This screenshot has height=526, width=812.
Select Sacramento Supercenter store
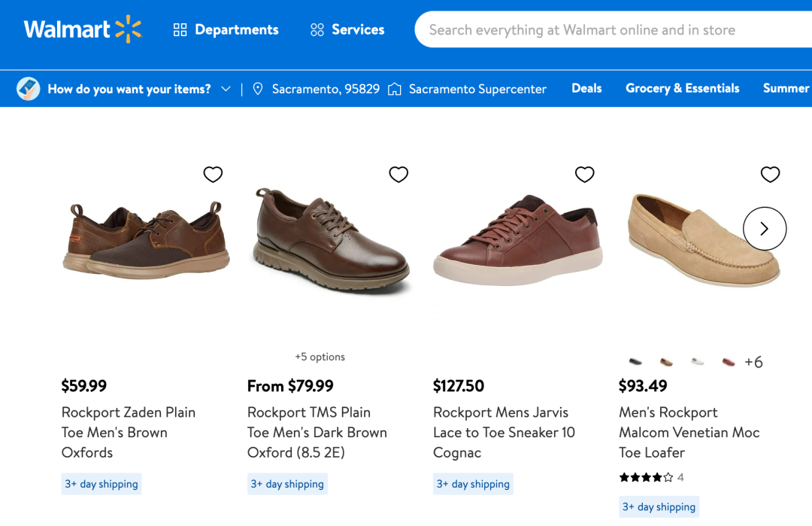click(x=477, y=89)
